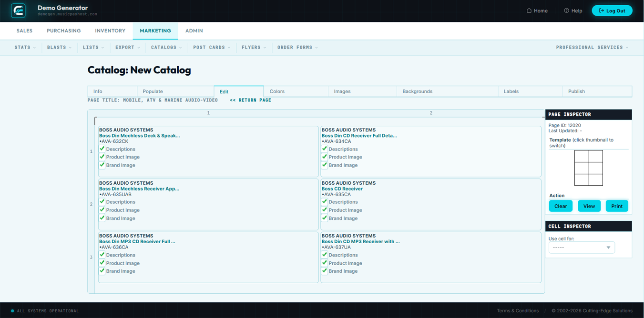Toggle Descriptions checkbox for AVA-635CA
The width and height of the screenshot is (644, 318).
325,202
